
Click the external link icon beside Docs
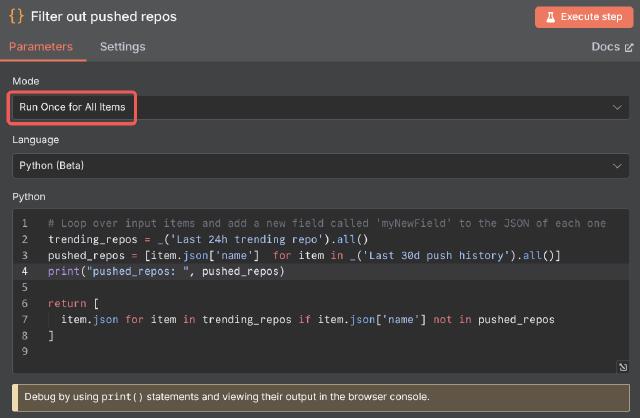pyautogui.click(x=629, y=47)
